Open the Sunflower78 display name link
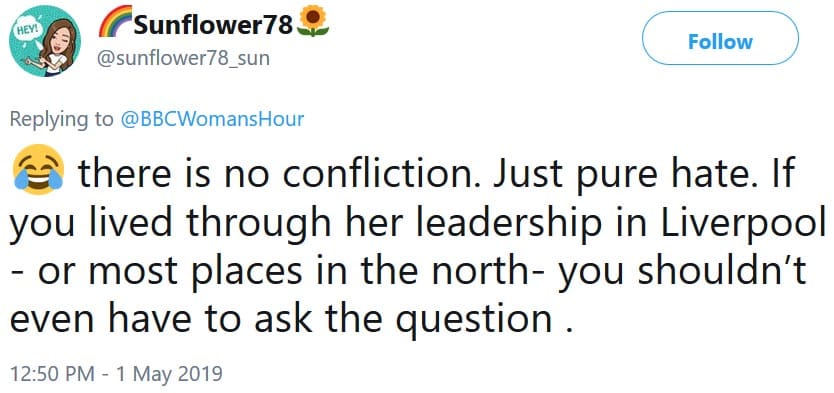The image size is (834, 393). click(213, 24)
